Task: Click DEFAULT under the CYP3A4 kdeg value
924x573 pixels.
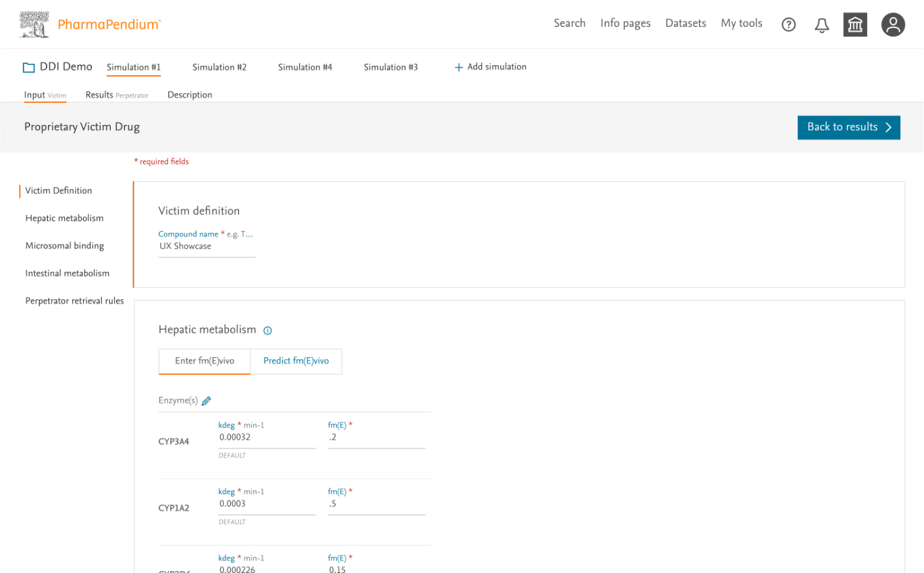Action: [x=232, y=456]
